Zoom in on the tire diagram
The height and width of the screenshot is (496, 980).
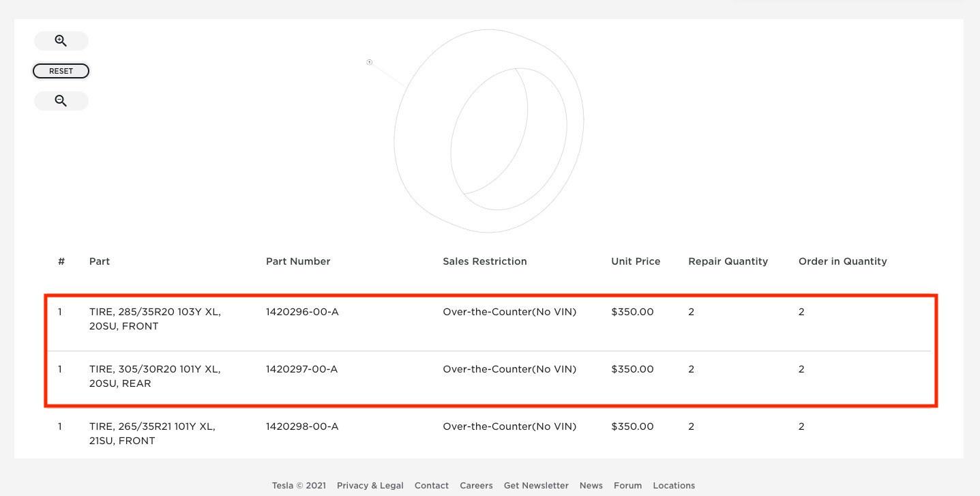coord(61,41)
